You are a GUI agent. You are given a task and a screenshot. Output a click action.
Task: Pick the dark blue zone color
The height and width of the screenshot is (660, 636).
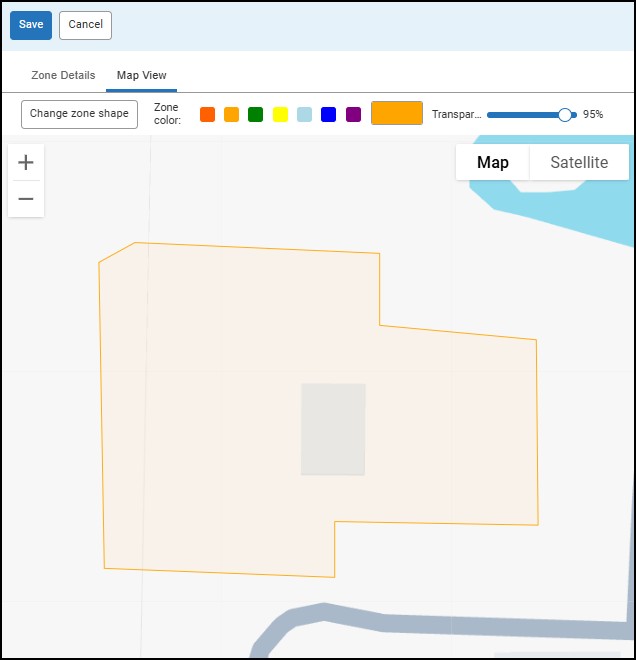[x=328, y=115]
